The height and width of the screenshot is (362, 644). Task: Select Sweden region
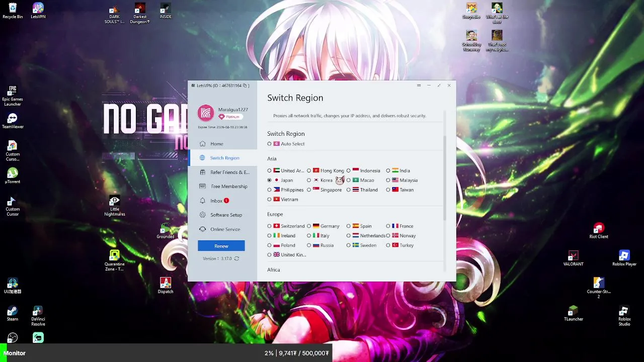(x=361, y=245)
